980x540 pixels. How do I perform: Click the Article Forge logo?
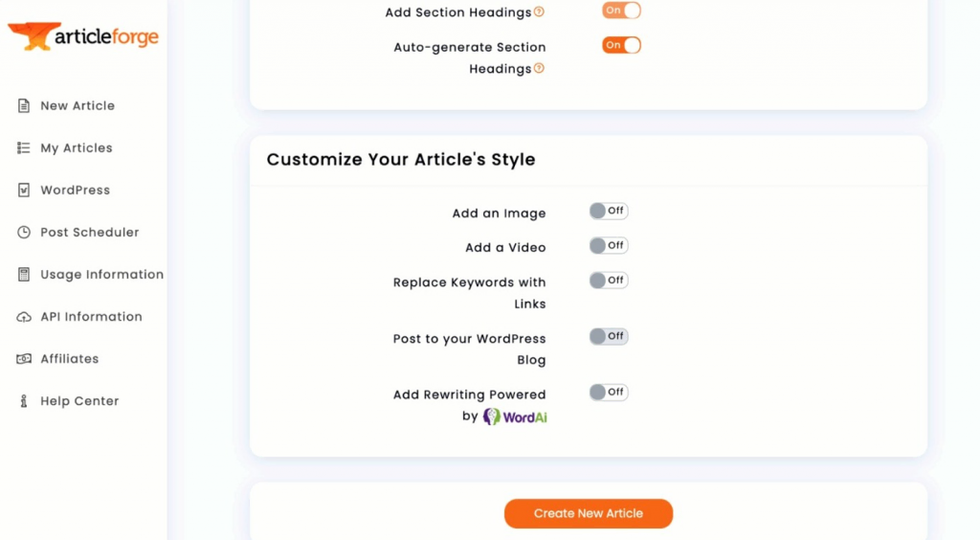(x=83, y=37)
